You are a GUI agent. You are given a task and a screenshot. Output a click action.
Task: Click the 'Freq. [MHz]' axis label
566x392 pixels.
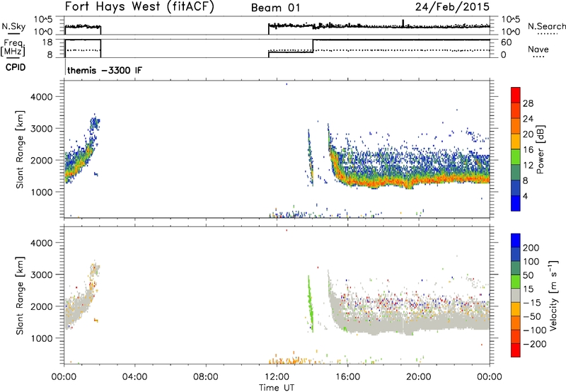click(13, 48)
